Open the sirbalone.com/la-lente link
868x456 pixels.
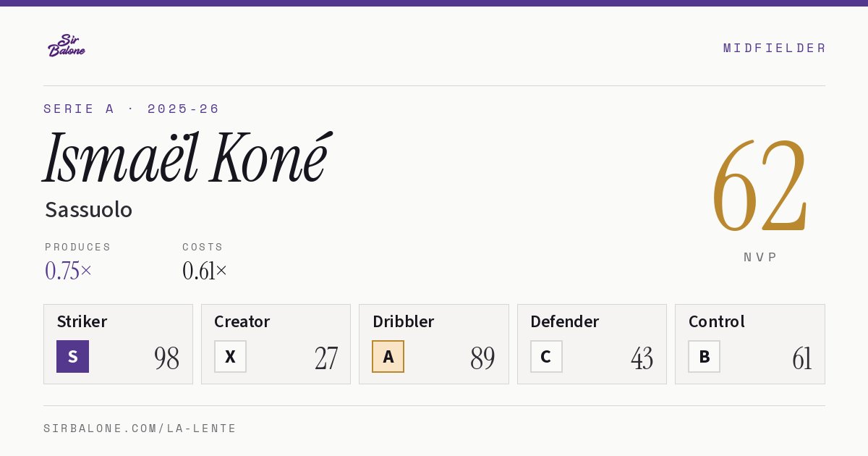[x=140, y=428]
